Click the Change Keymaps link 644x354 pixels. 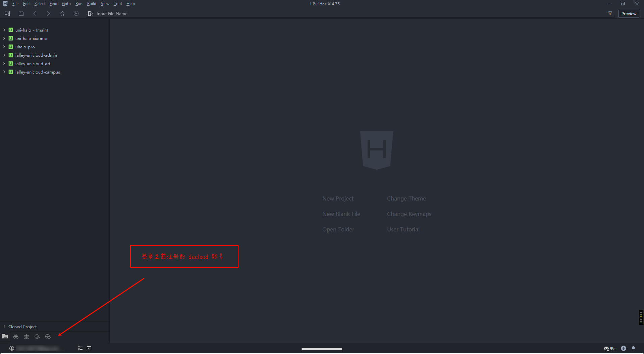click(409, 214)
